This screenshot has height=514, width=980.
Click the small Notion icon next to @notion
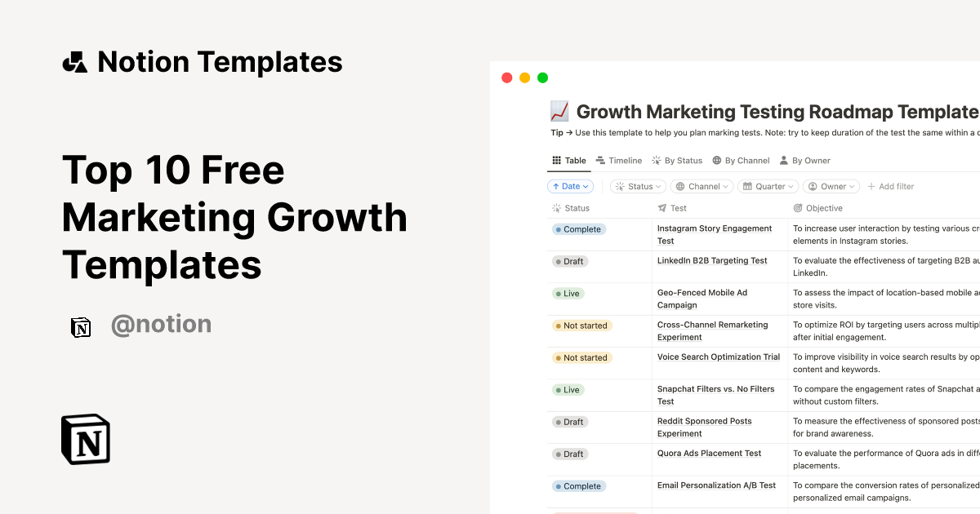coord(81,326)
